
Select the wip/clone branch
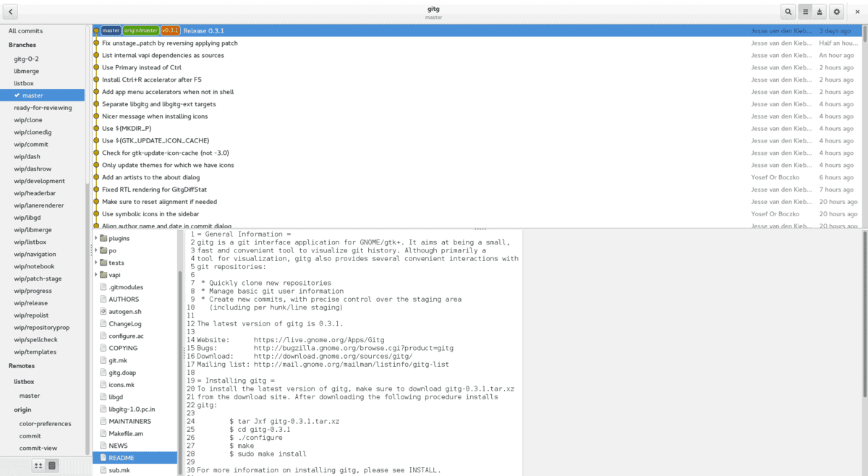pos(42,120)
